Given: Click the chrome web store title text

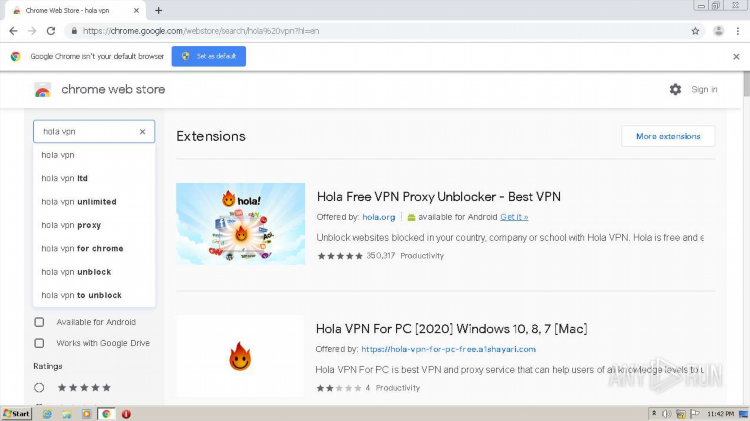Looking at the screenshot, I should click(113, 89).
